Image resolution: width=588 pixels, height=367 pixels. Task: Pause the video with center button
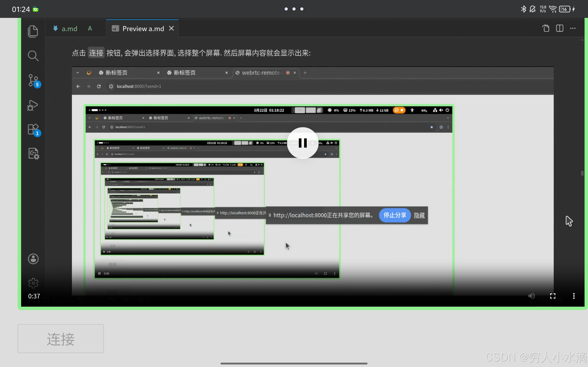click(302, 143)
